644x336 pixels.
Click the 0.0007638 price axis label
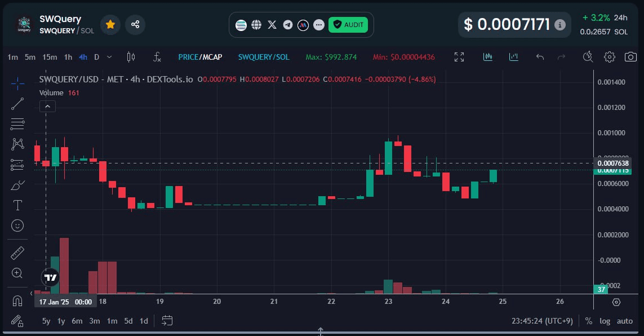(613, 163)
